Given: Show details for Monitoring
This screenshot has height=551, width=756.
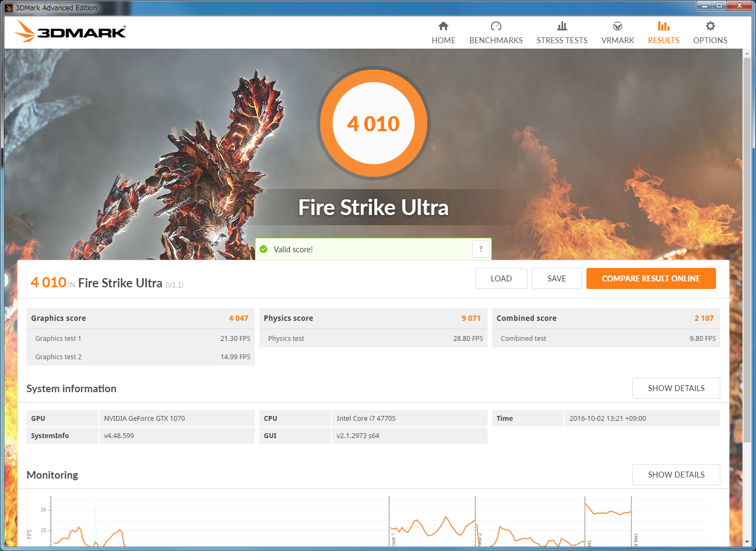Looking at the screenshot, I should coord(676,475).
